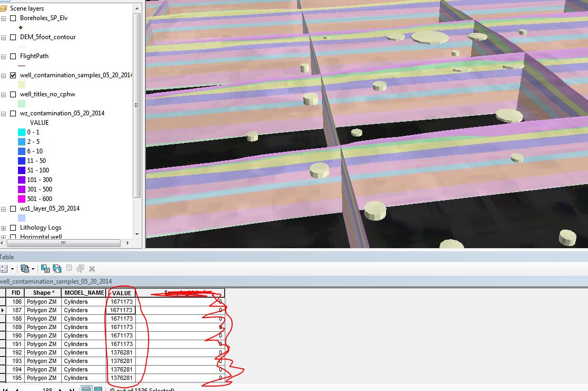This screenshot has height=391, width=588.
Task: Click the 301 - 500 color swatch
Action: click(x=22, y=189)
